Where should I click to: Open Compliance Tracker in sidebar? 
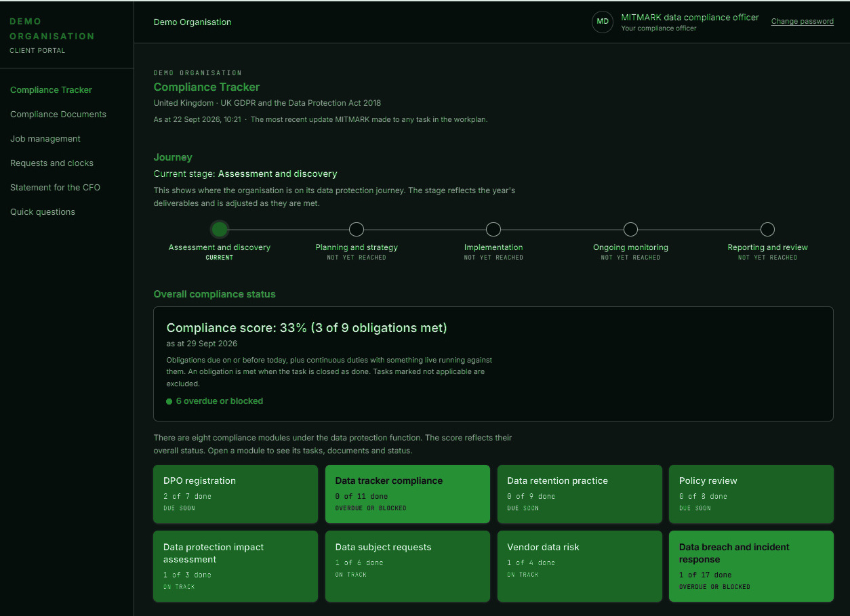pyautogui.click(x=52, y=90)
